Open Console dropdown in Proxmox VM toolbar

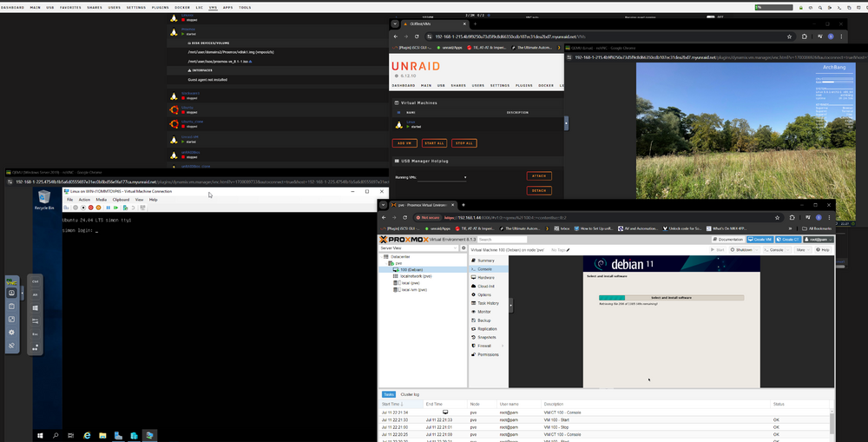pos(788,250)
